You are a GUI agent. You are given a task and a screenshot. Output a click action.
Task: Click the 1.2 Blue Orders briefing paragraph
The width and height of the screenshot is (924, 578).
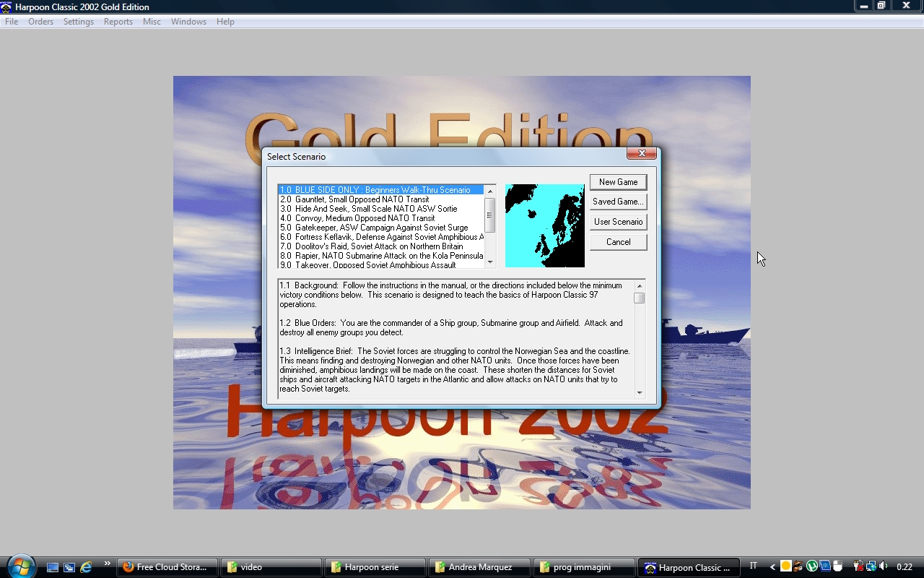pyautogui.click(x=451, y=327)
